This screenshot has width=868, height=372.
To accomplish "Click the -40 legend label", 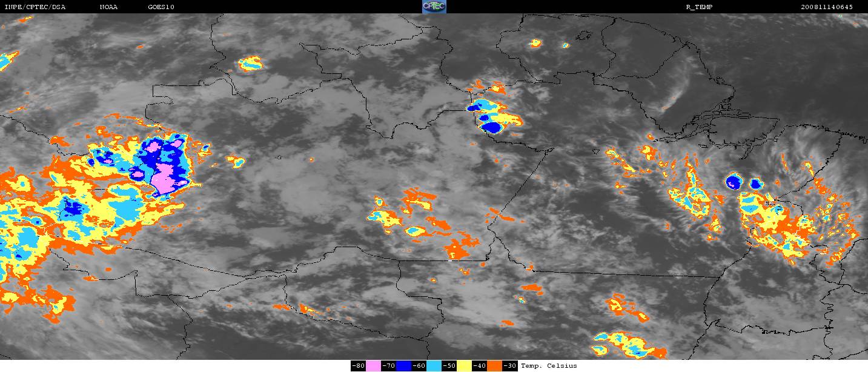I will 479,366.
